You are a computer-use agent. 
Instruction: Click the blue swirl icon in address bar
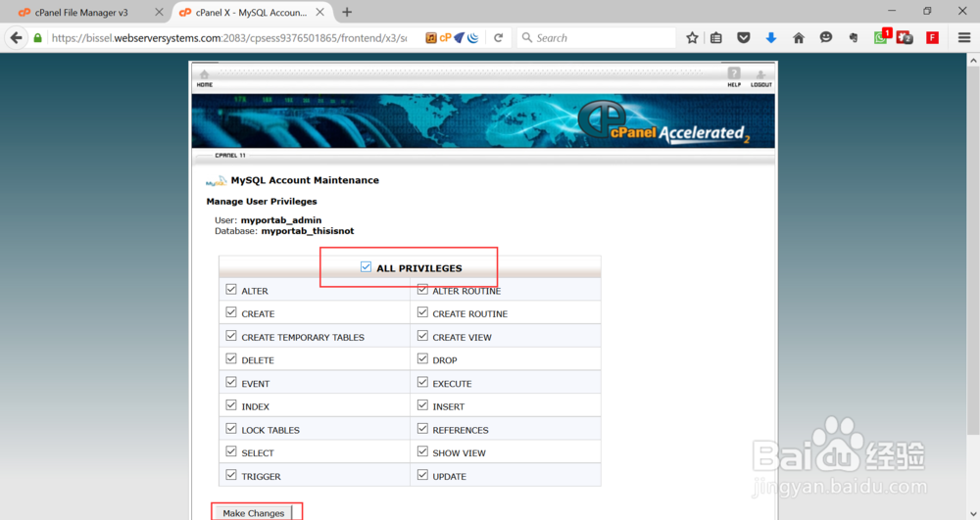tap(473, 38)
